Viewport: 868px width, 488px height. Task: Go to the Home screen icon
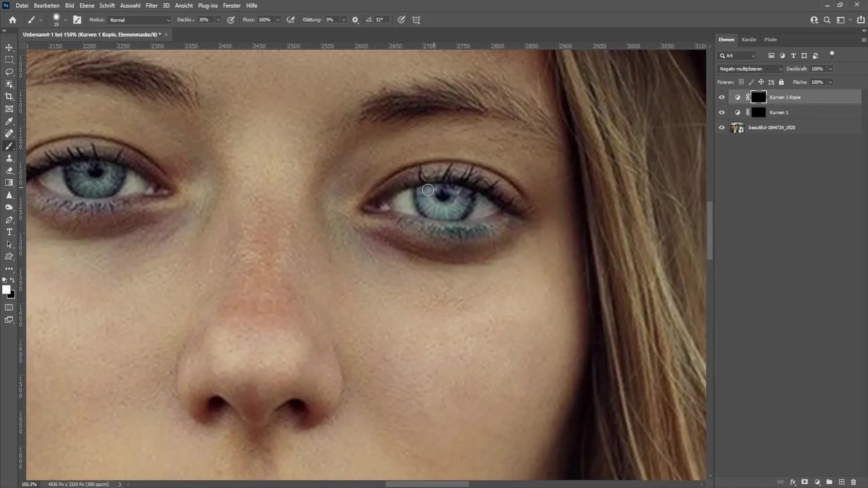13,20
